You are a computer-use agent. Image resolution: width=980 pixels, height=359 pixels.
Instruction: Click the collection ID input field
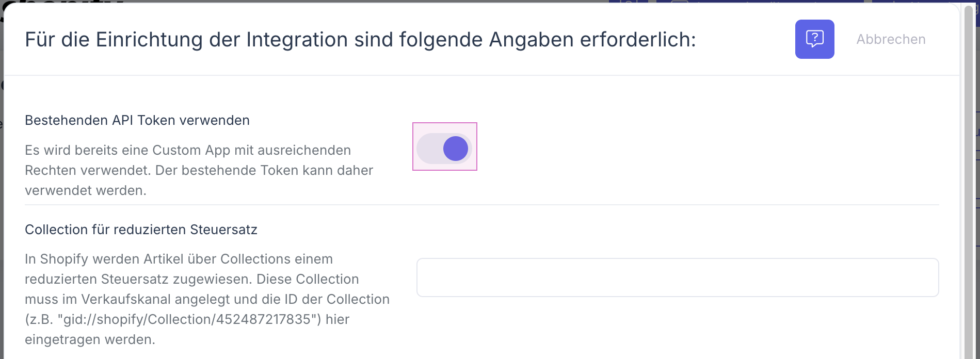(677, 278)
